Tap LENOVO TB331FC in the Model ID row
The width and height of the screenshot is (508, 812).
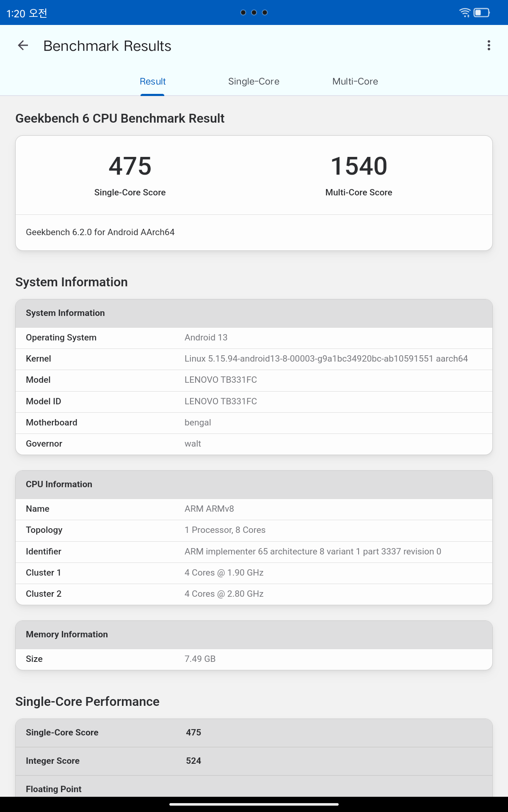[221, 401]
